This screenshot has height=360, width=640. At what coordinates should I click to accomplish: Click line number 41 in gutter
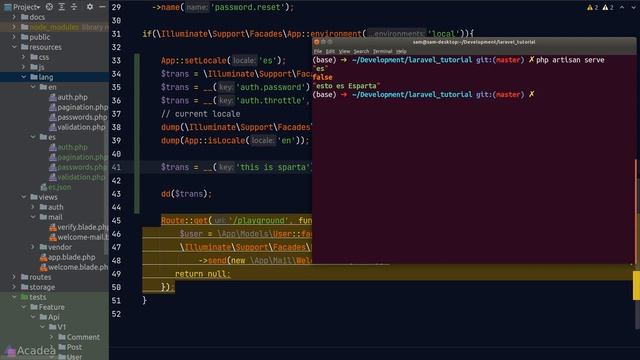pyautogui.click(x=116, y=167)
